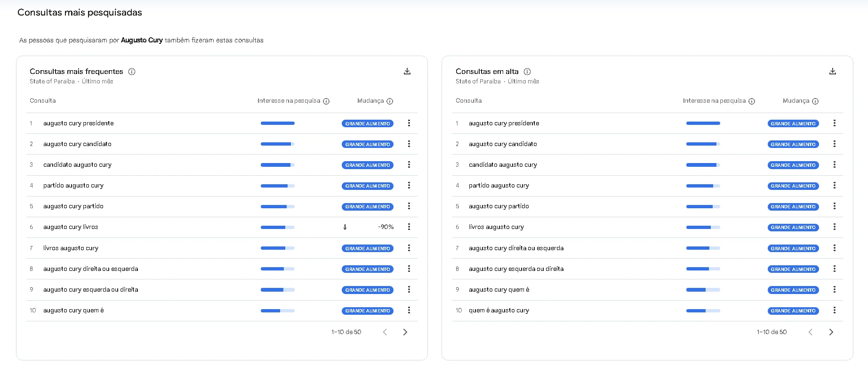Open 'augusto cury candidato' query in frequentes panel
The height and width of the screenshot is (368, 868).
[77, 144]
